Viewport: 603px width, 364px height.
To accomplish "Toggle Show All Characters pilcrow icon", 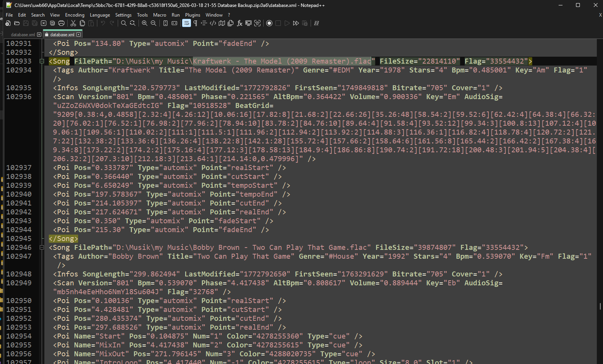I will point(195,23).
